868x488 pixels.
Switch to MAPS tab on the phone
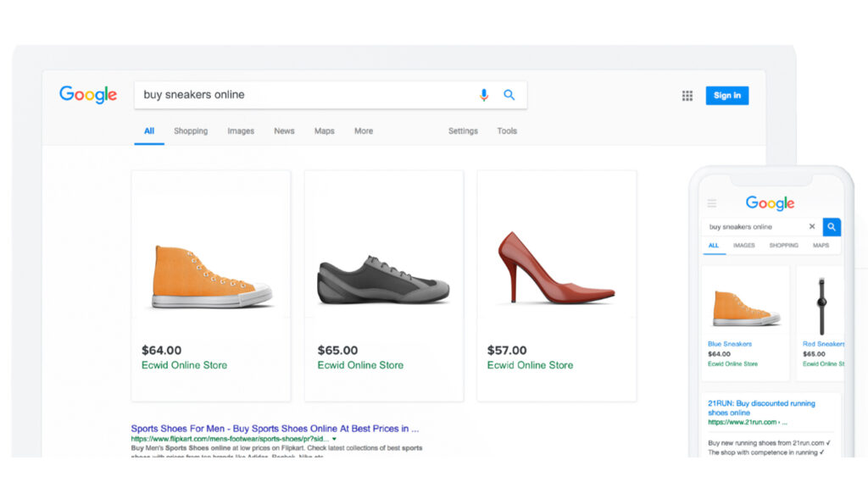[x=821, y=245]
